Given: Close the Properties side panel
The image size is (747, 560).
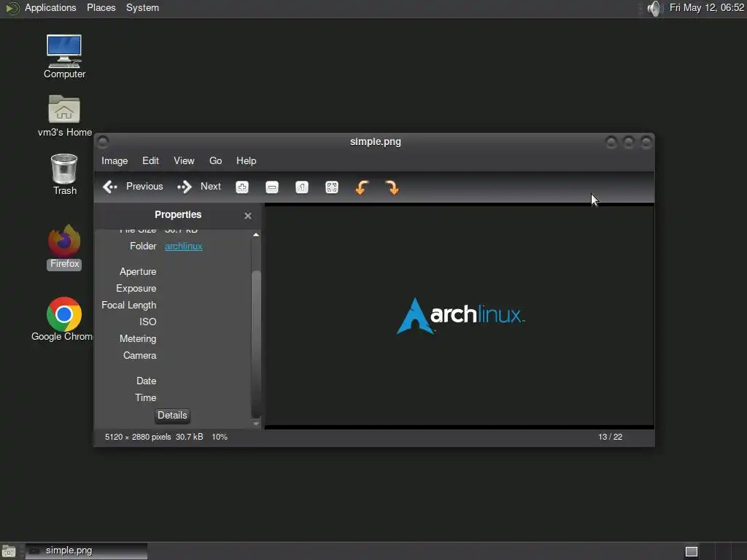Looking at the screenshot, I should 248,216.
